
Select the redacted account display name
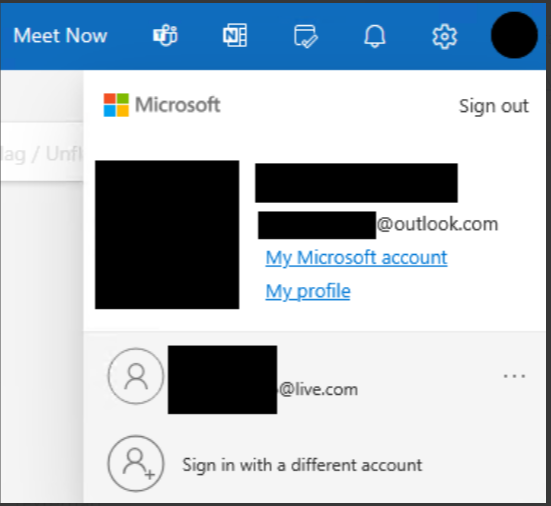(x=356, y=183)
